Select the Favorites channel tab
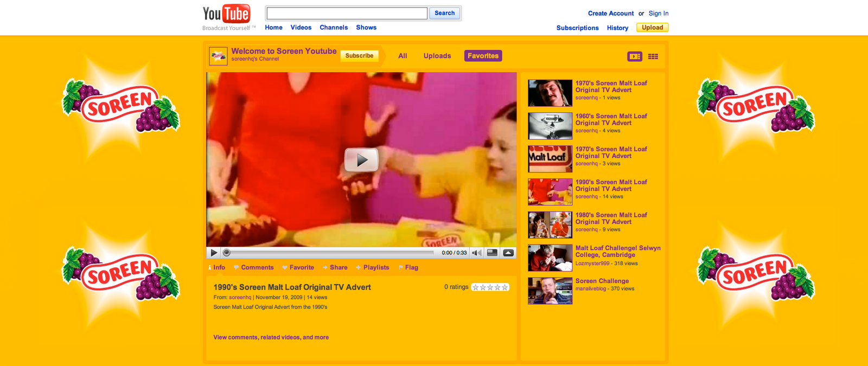Image resolution: width=868 pixels, height=366 pixels. coord(483,56)
